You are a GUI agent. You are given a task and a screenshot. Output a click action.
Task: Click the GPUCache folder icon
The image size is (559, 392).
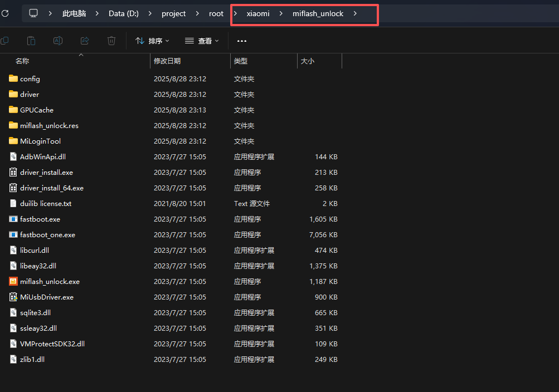(x=13, y=110)
